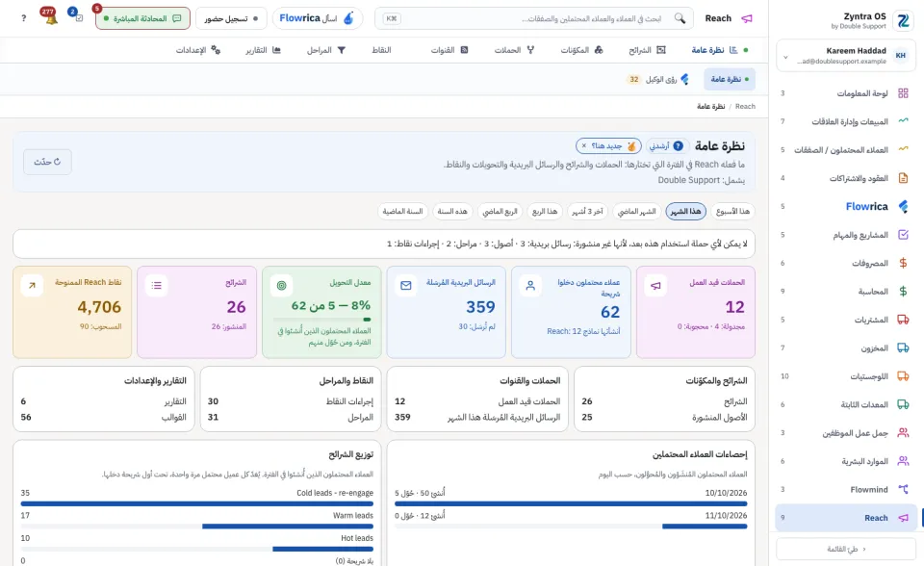Open the notifications bell with 277 badge

pos(50,17)
